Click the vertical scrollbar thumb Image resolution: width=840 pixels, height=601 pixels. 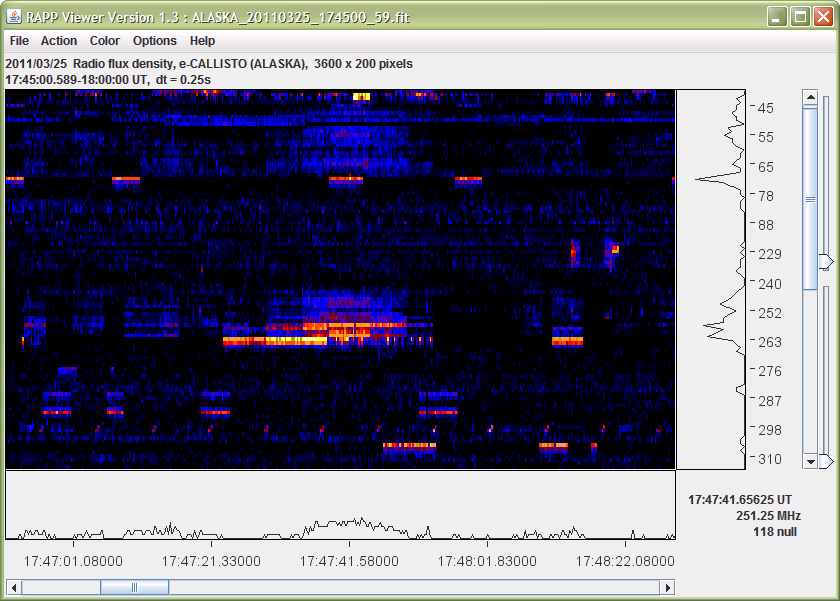(x=811, y=199)
